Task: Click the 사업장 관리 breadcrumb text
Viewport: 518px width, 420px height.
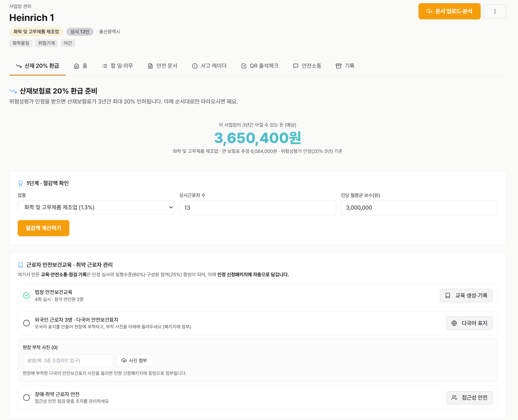Action: (20, 6)
